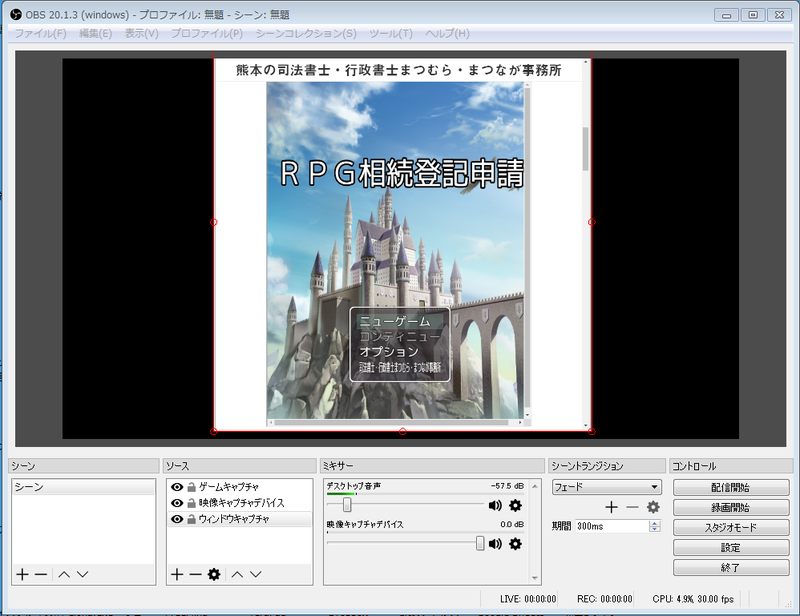Click スタジオモード button
Screen dimensions: 800x616
pos(731,527)
